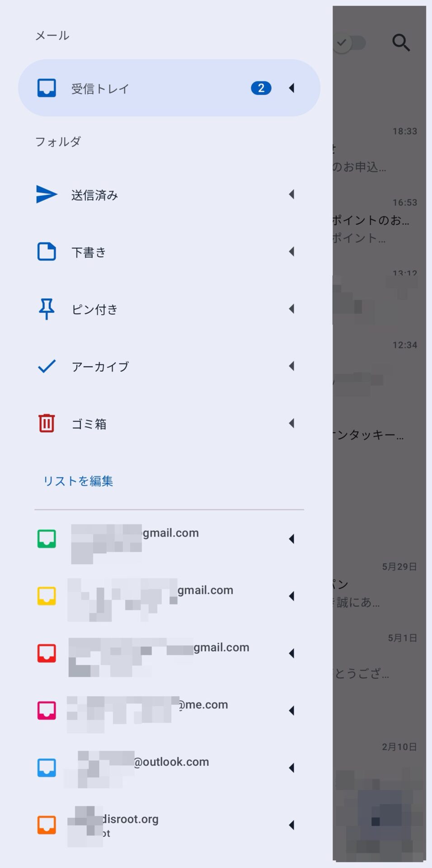432x868 pixels.
Task: Click the pink me.com inbox icon
Action: coord(47,710)
